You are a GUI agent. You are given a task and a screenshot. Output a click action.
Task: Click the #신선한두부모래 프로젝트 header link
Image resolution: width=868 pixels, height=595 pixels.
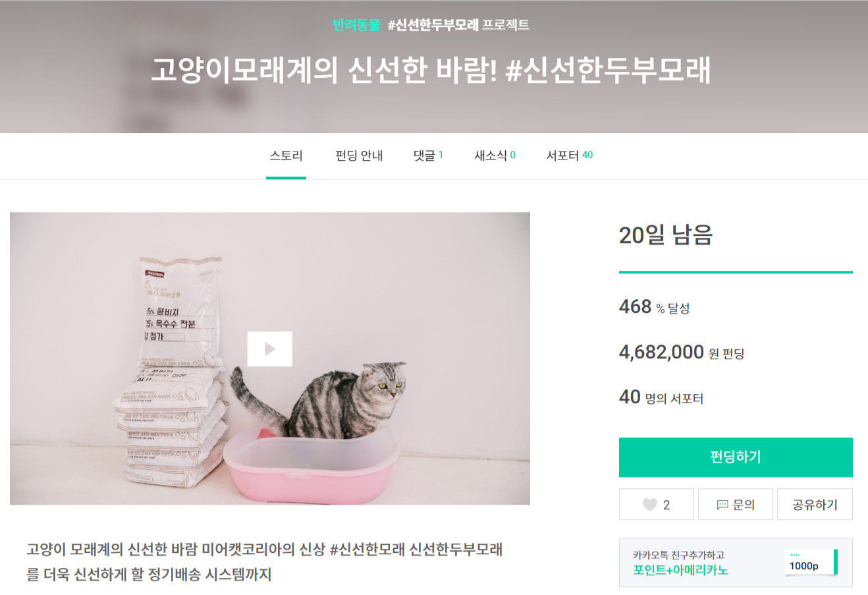458,25
